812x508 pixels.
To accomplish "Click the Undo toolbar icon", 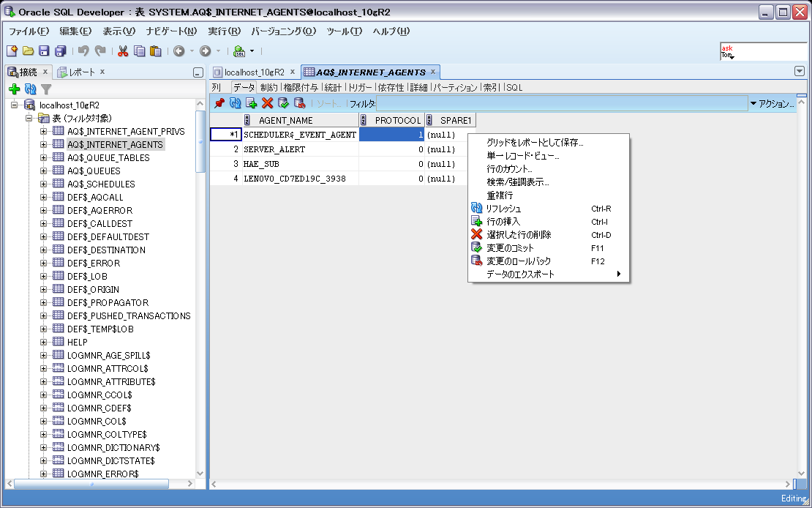I will pos(84,51).
